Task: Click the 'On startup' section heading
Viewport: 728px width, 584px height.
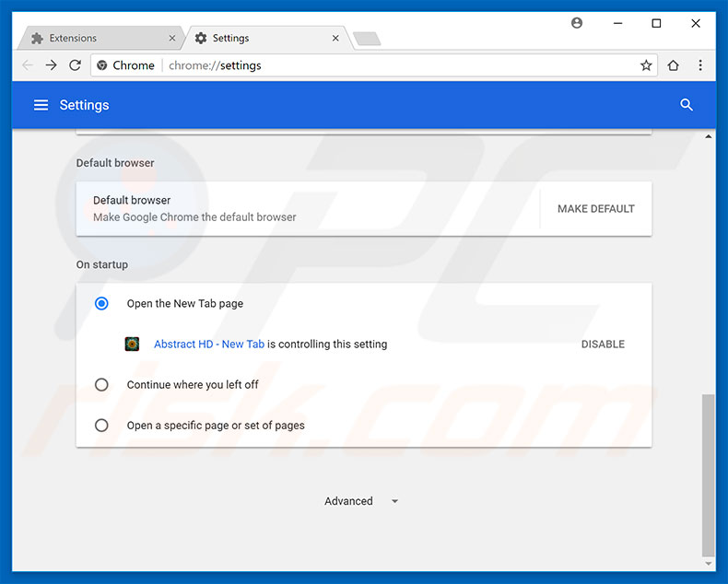Action: pyautogui.click(x=102, y=264)
